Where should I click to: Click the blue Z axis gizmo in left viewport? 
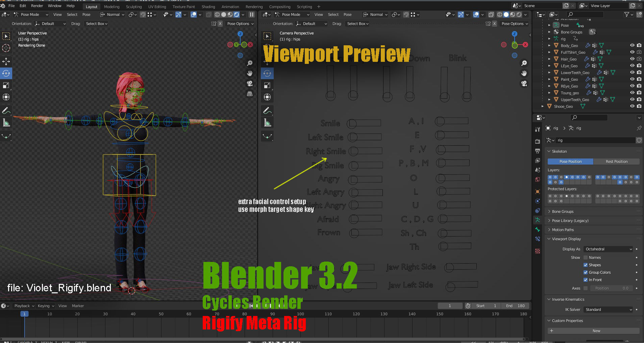tap(240, 34)
